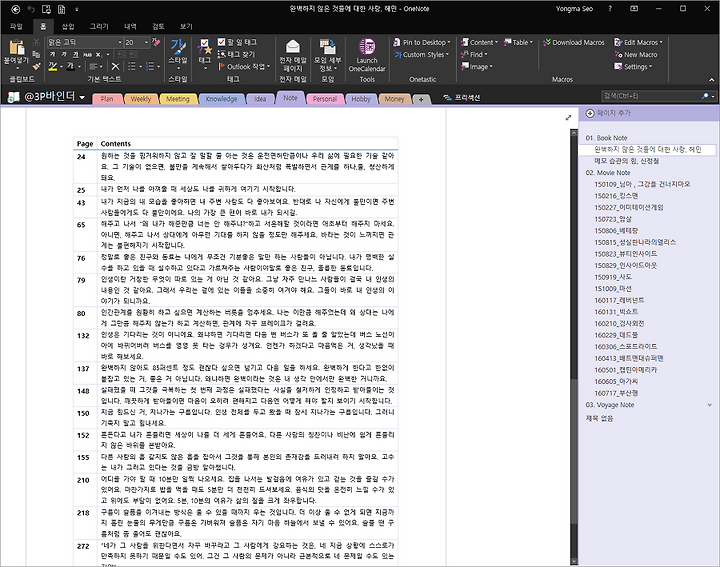Toggle the To Do tag checkbox
The height and width of the screenshot is (567, 720).
pyautogui.click(x=221, y=42)
